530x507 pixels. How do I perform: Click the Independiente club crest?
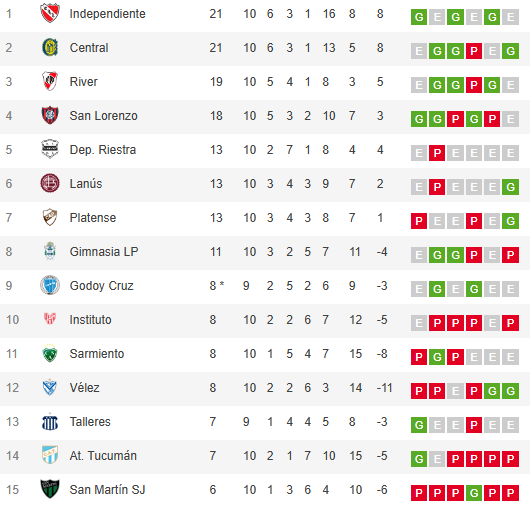click(50, 13)
